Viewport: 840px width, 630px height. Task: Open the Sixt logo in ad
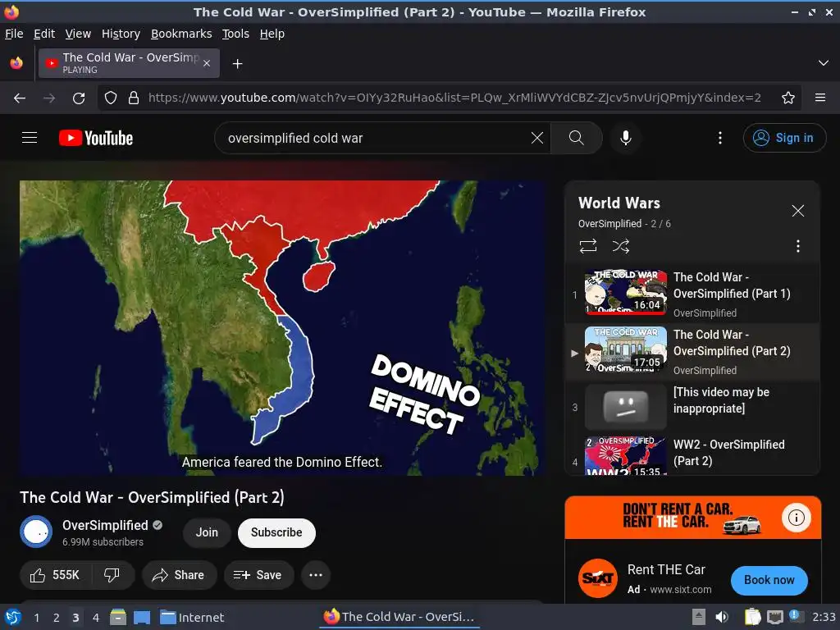(598, 578)
